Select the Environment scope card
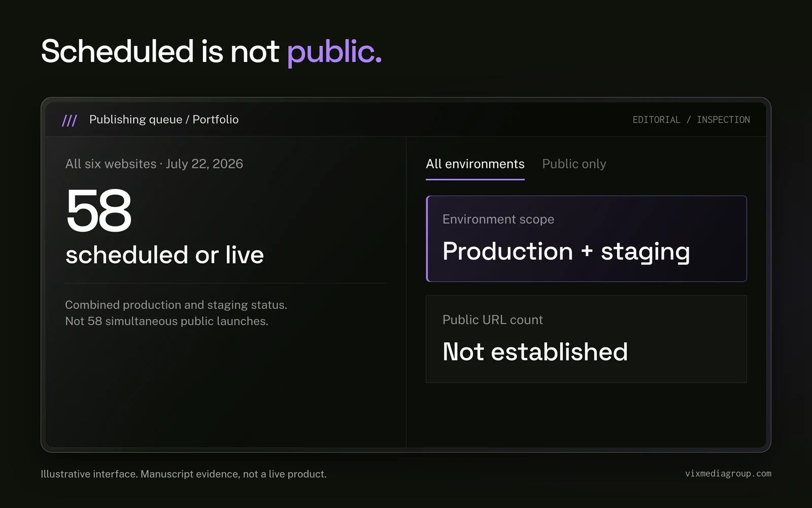Viewport: 812px width, 508px height. 586,239
